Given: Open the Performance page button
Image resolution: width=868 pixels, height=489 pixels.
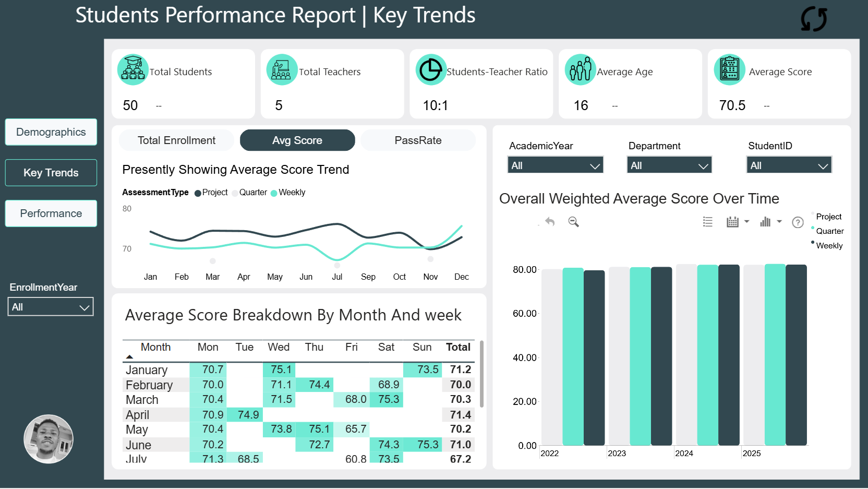Looking at the screenshot, I should [51, 213].
